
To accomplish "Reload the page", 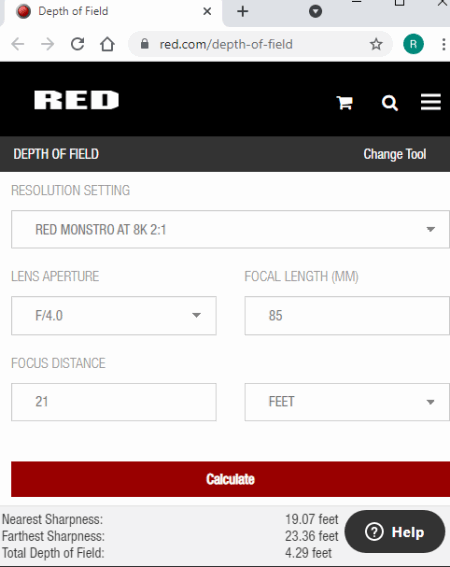I will coord(77,44).
